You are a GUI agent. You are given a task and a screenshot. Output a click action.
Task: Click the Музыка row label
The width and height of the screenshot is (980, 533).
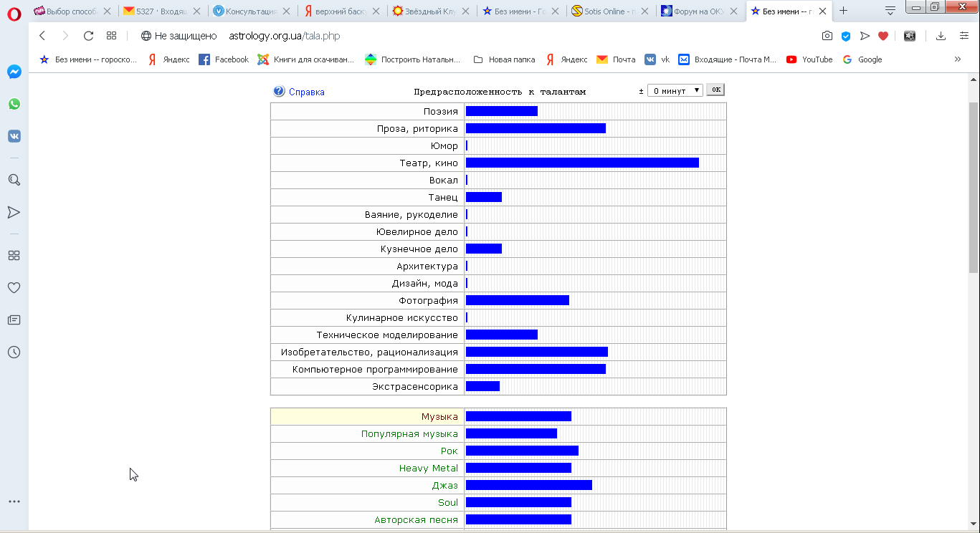point(439,416)
